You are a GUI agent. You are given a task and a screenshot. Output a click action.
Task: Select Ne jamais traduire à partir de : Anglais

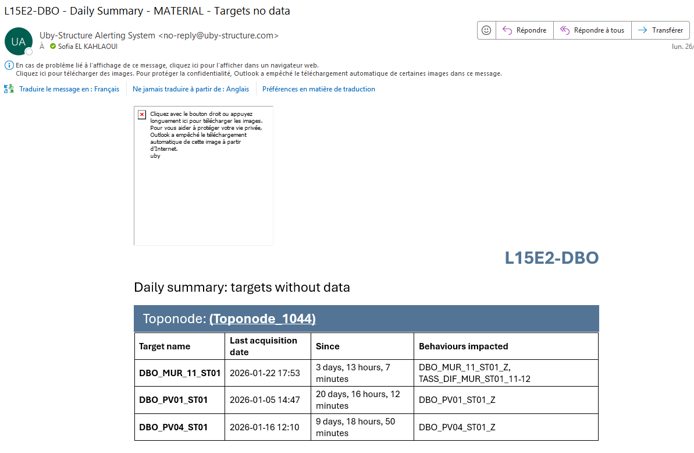click(x=190, y=89)
